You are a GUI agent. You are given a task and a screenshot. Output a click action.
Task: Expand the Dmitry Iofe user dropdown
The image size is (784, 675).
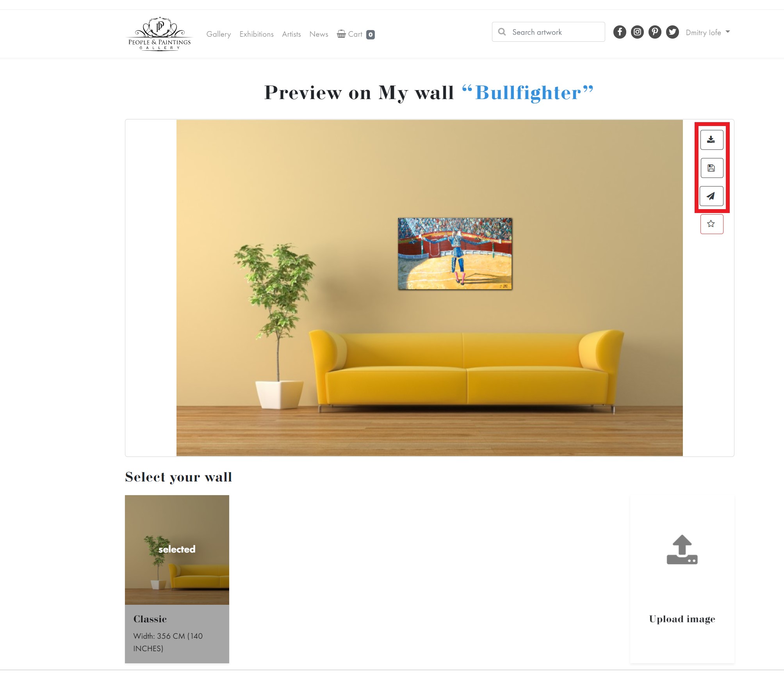[x=707, y=32]
